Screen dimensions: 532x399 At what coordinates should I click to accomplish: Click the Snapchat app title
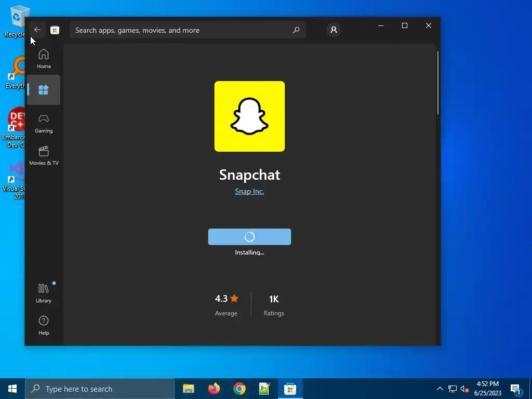coord(249,175)
